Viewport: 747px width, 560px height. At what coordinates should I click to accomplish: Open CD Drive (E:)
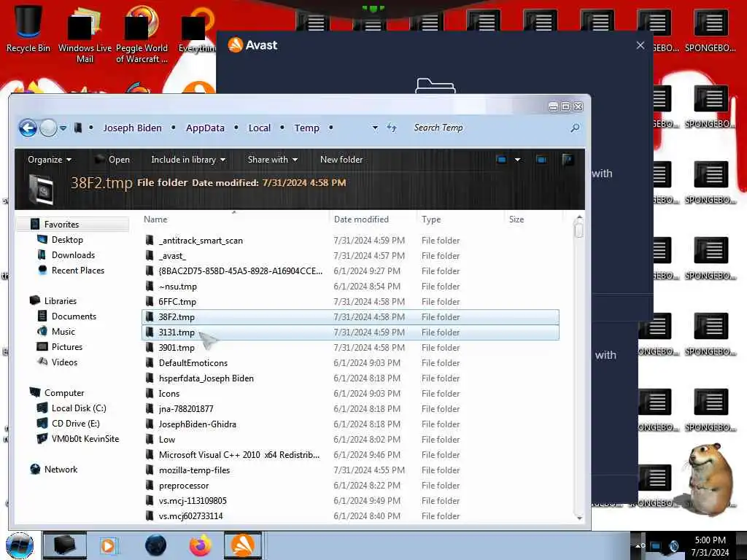(x=75, y=424)
